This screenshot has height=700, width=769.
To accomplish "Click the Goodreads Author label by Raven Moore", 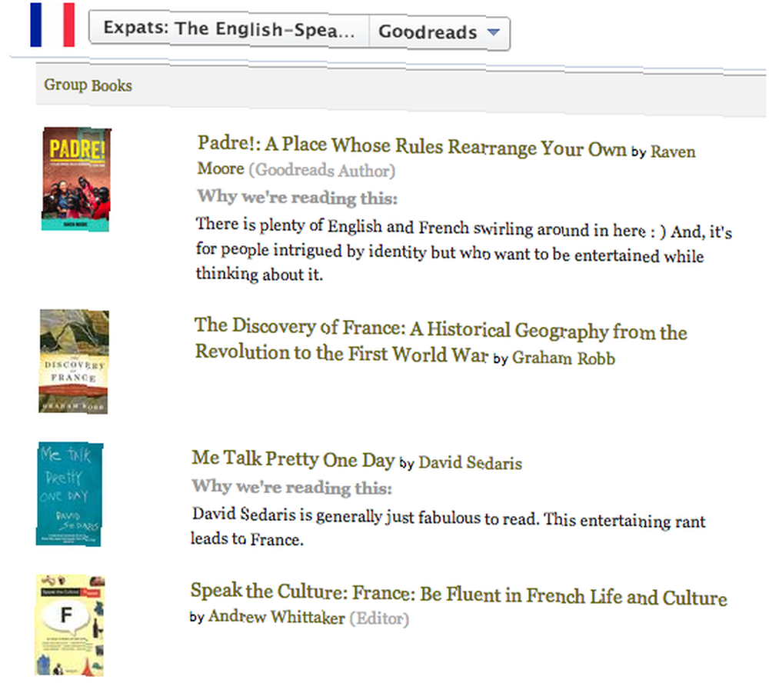I will tap(321, 170).
